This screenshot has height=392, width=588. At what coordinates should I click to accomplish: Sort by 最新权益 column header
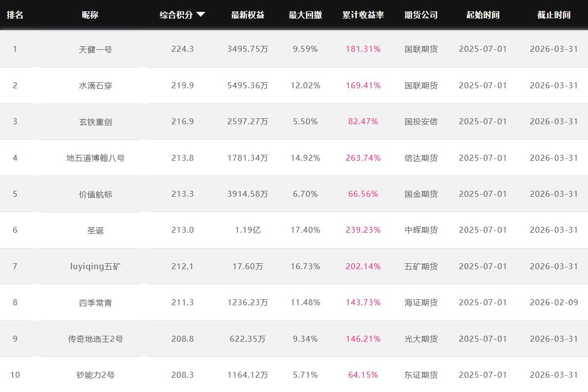coord(248,15)
